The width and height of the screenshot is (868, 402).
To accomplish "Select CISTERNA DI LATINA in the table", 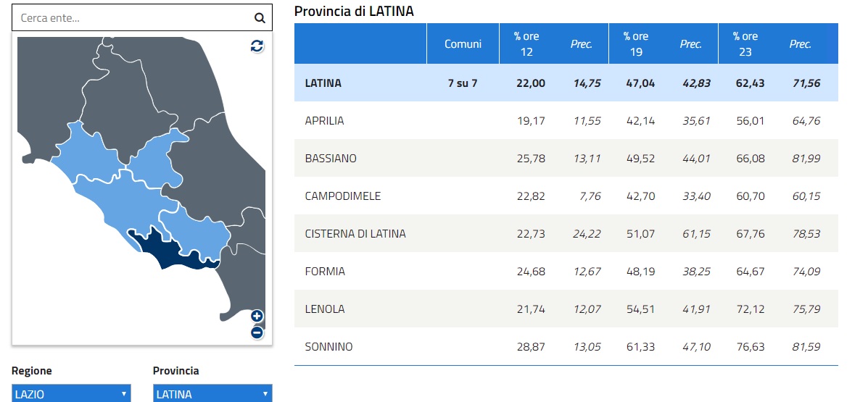I will pyautogui.click(x=355, y=234).
